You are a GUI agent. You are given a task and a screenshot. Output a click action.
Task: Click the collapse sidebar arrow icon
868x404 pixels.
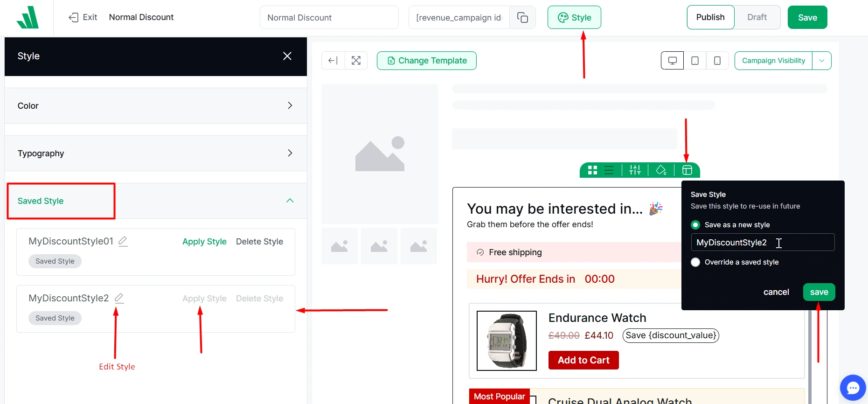click(x=333, y=61)
